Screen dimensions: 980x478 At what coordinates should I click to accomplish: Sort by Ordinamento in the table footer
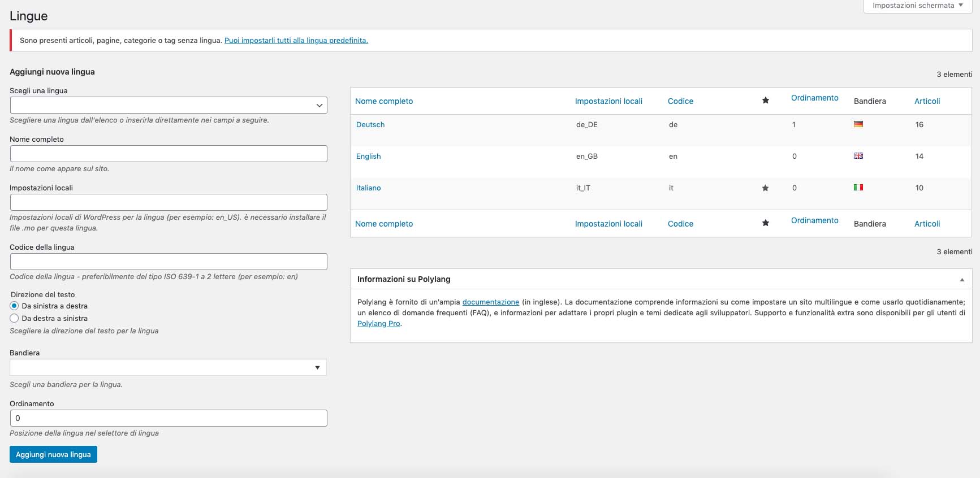pyautogui.click(x=814, y=220)
